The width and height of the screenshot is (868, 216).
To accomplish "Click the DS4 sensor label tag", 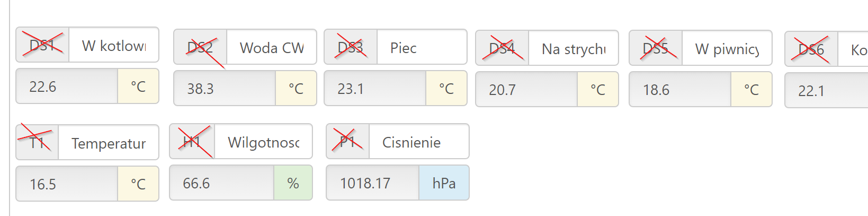I will [502, 48].
